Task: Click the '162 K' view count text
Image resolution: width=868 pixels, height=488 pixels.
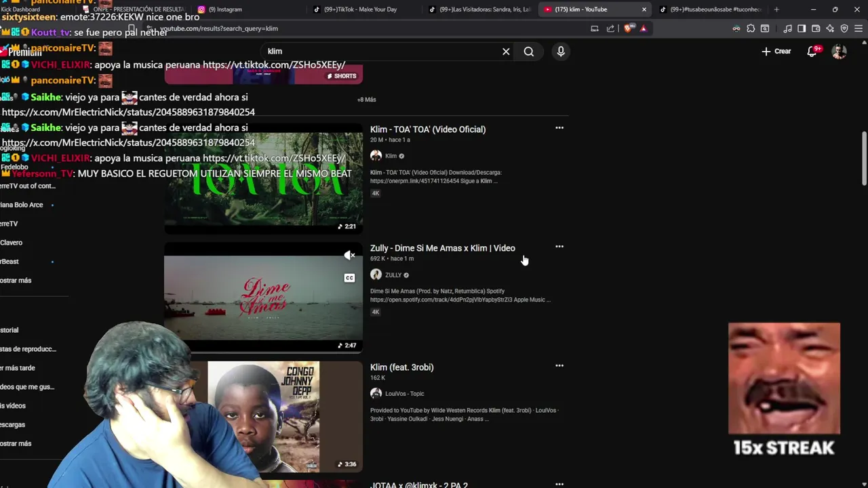Action: click(378, 378)
